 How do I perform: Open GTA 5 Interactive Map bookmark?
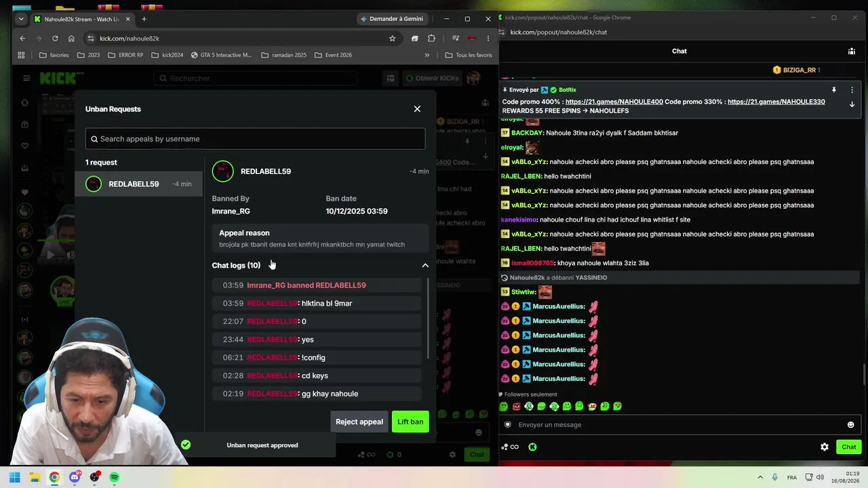click(221, 55)
